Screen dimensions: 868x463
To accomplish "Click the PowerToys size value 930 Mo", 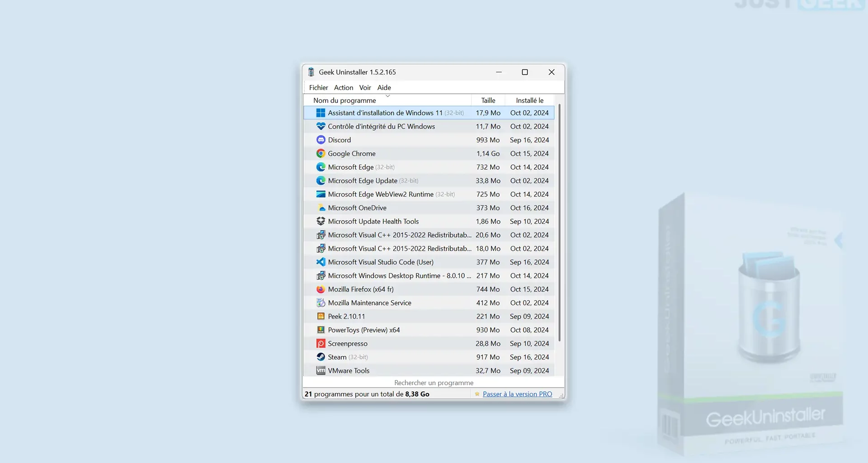I will (488, 330).
